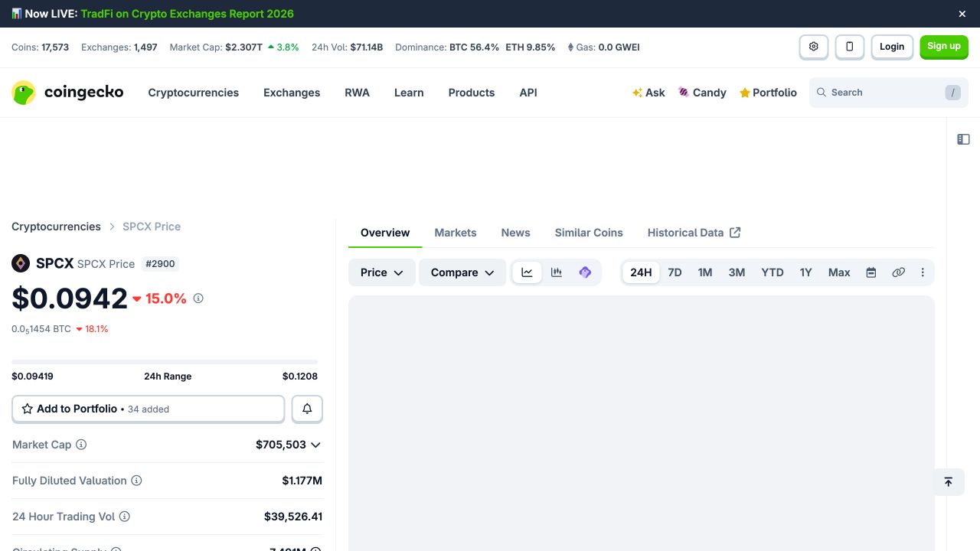980x551 pixels.
Task: Open the TradFi on Crypto Exchanges Report link
Action: coord(187,14)
